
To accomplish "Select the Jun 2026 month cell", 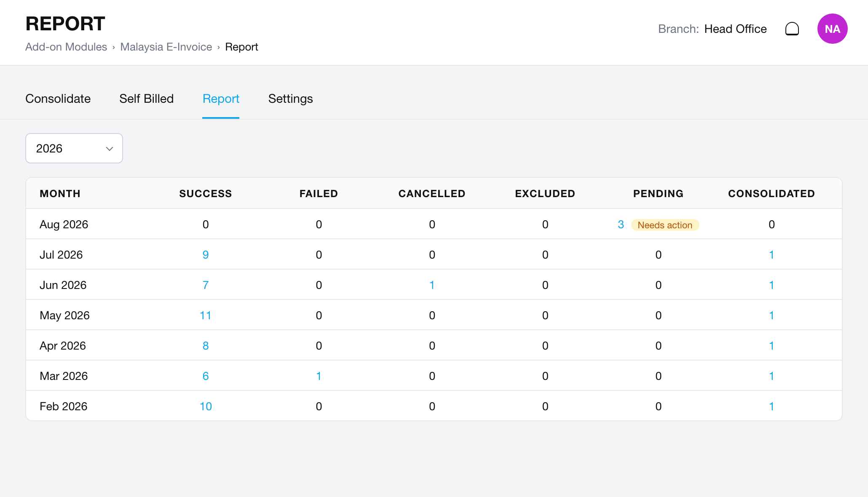I will (x=63, y=285).
